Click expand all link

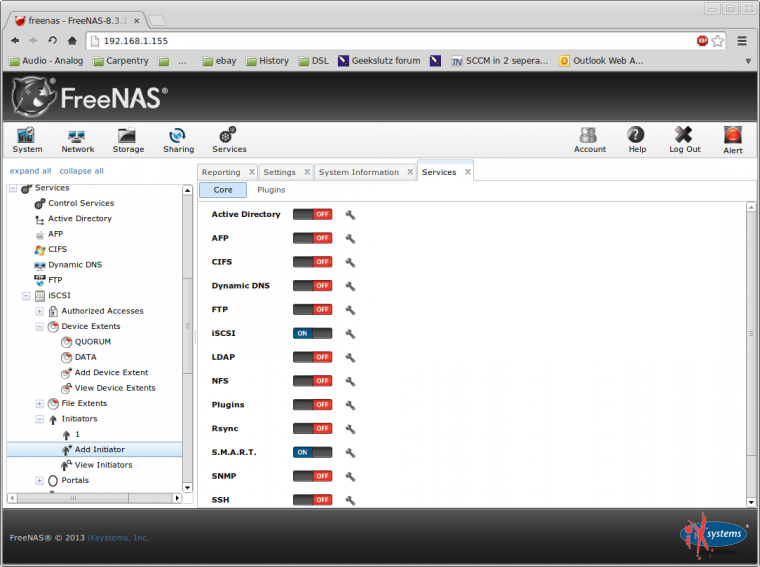(x=31, y=171)
